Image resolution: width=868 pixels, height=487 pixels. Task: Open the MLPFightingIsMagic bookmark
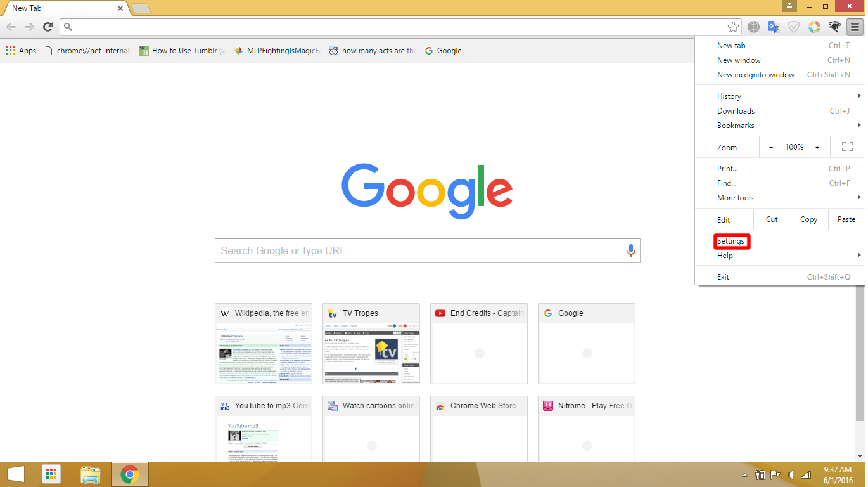(278, 51)
